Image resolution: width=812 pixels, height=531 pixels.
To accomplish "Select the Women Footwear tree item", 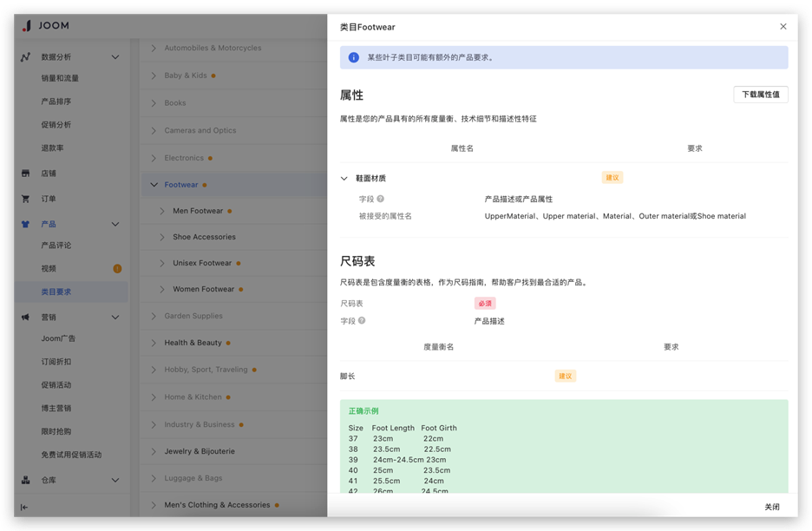I will click(203, 289).
